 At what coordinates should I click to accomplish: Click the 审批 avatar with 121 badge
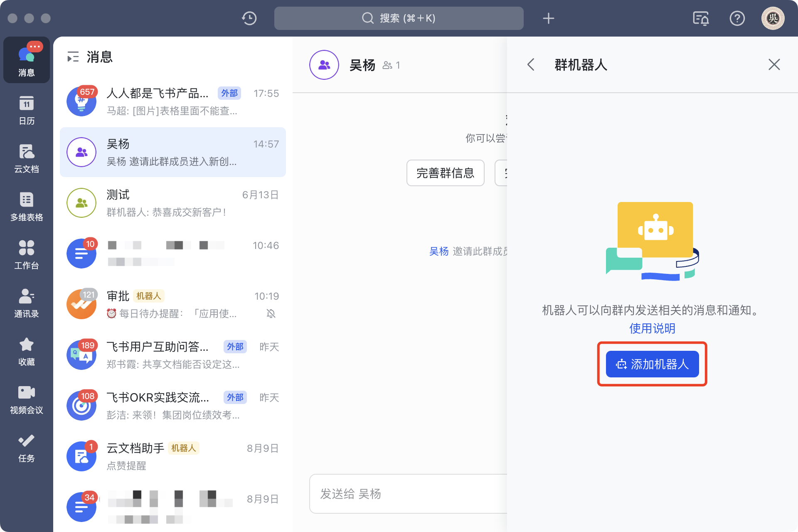click(x=81, y=304)
